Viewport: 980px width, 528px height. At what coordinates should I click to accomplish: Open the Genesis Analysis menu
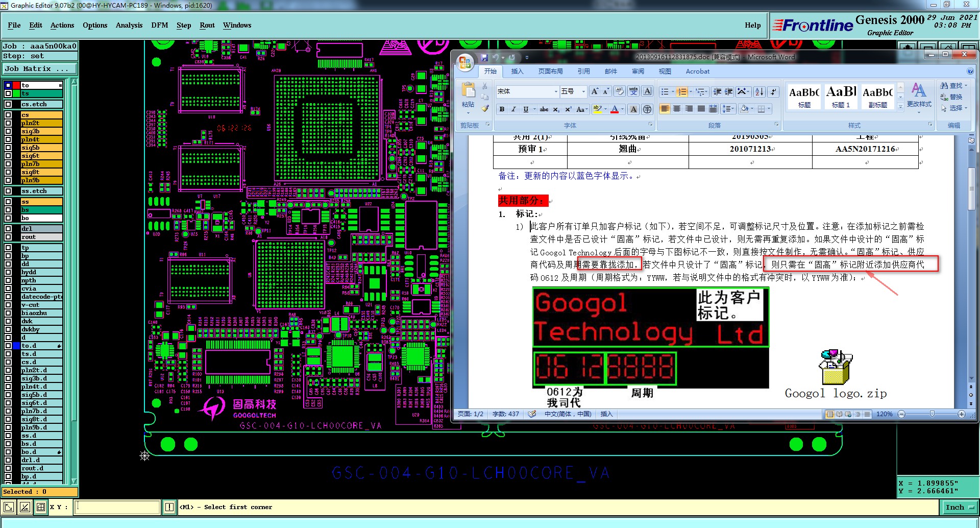129,25
